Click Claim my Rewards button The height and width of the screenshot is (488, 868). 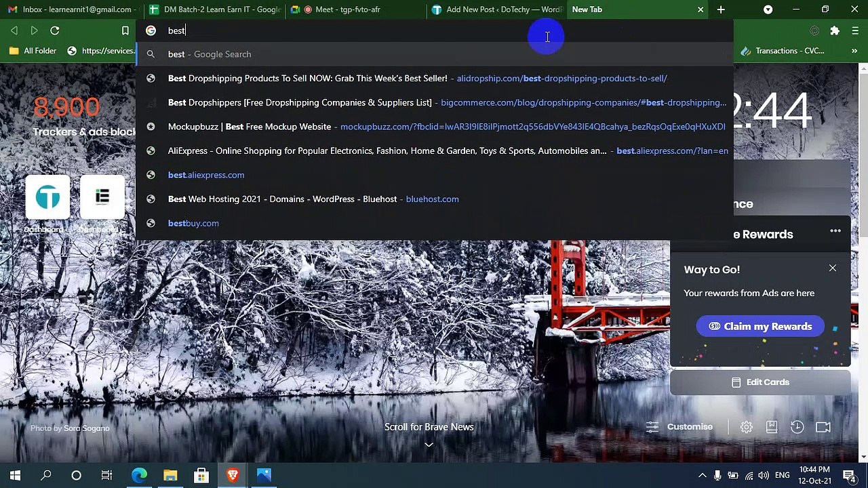pyautogui.click(x=760, y=326)
